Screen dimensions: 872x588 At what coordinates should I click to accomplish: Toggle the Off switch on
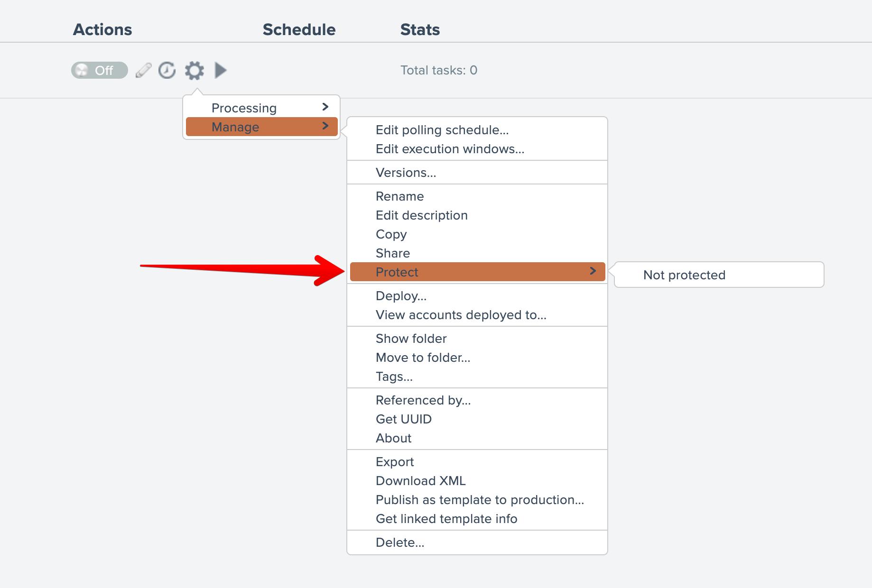(x=99, y=70)
